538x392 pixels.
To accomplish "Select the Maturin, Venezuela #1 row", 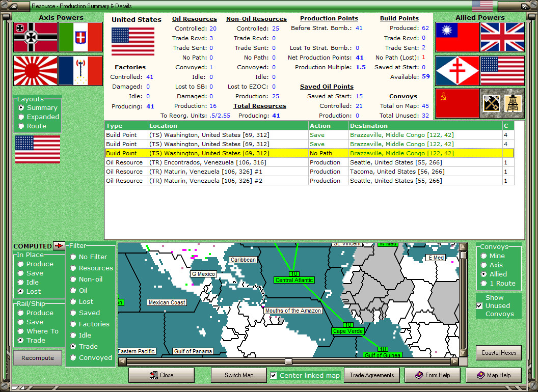I will click(x=309, y=172).
